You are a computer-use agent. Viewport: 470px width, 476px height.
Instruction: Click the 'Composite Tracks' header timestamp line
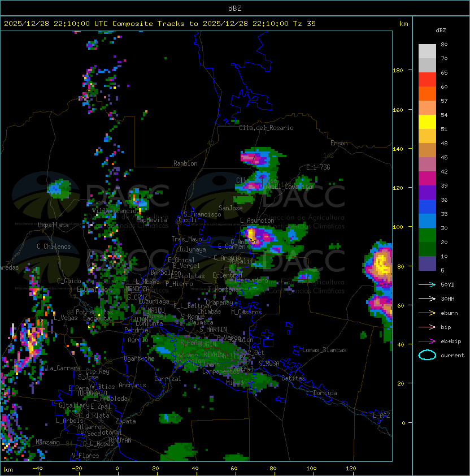(160, 24)
